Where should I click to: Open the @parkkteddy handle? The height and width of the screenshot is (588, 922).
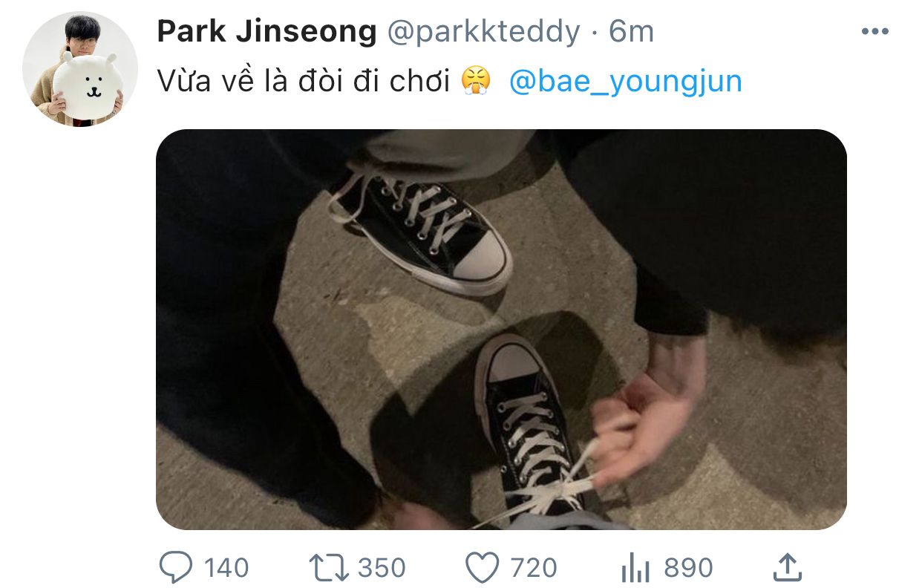(x=483, y=31)
